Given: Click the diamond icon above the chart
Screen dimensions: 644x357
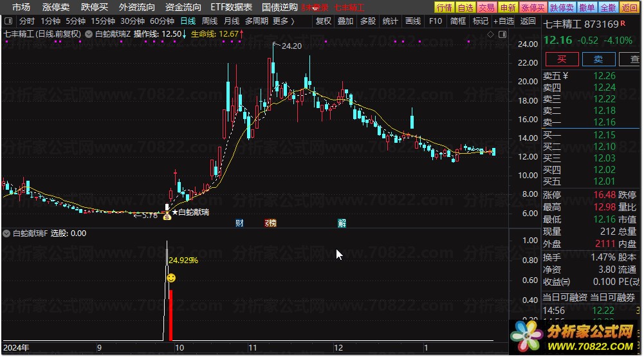Looking at the screenshot, I should (x=490, y=35).
